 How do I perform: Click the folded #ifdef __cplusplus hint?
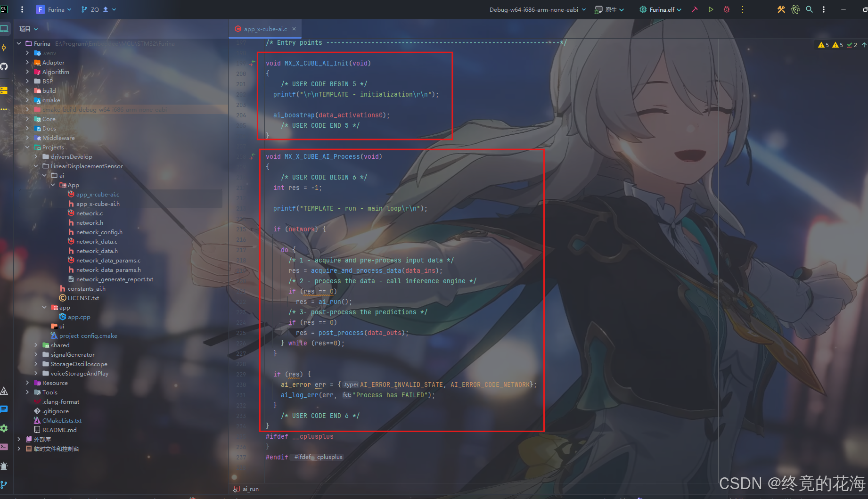tap(319, 457)
